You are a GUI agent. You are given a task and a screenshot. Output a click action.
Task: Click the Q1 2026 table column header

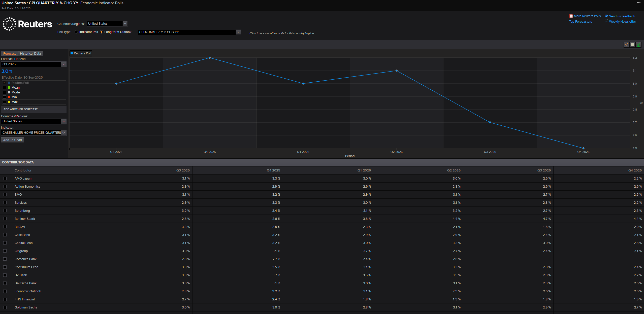[364, 170]
